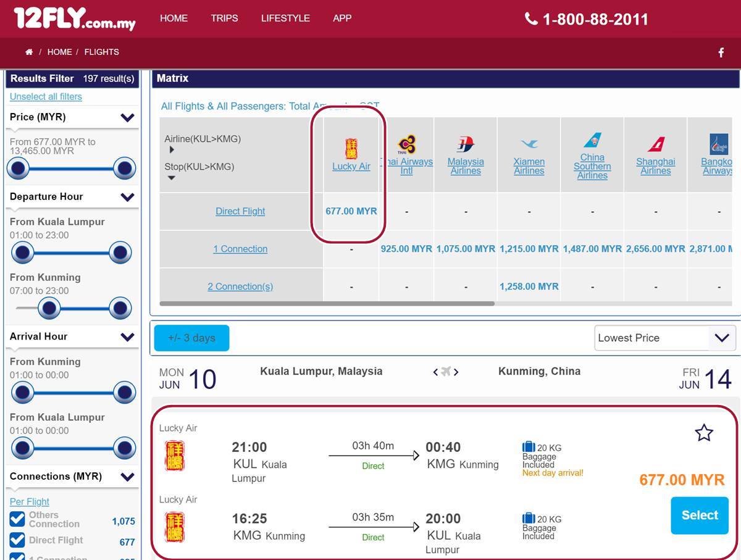
Task: Expand the Stop(KUL>KMG) arrow
Action: click(x=172, y=178)
